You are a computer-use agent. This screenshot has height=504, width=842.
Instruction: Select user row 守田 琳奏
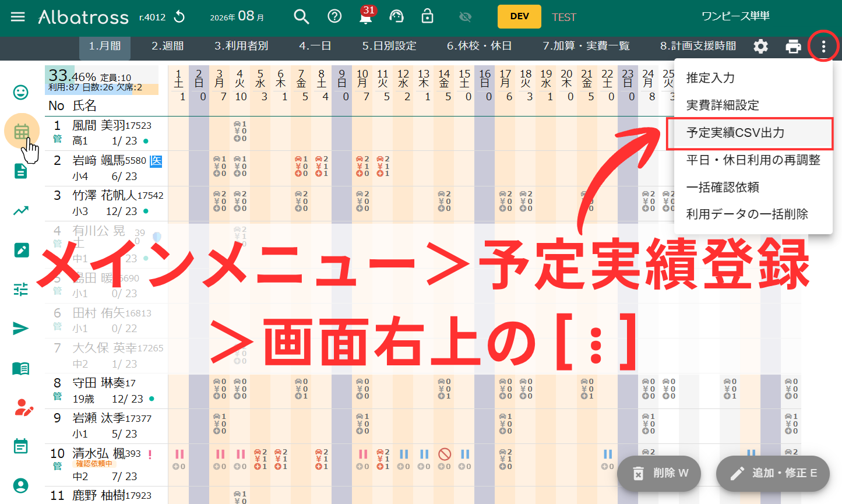pyautogui.click(x=107, y=390)
